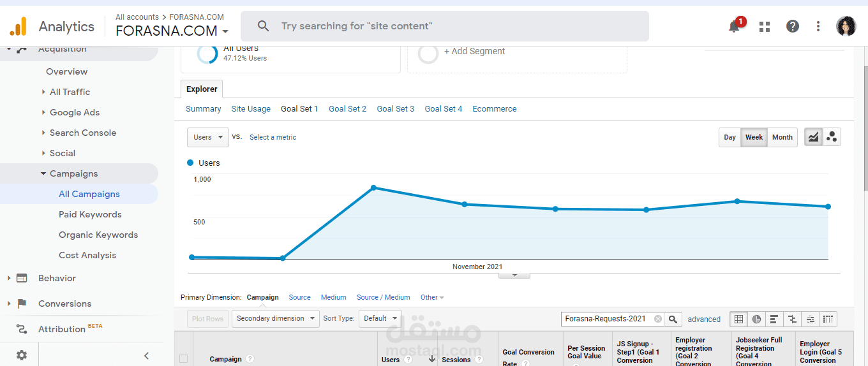Open Cost Analysis report

click(x=87, y=255)
